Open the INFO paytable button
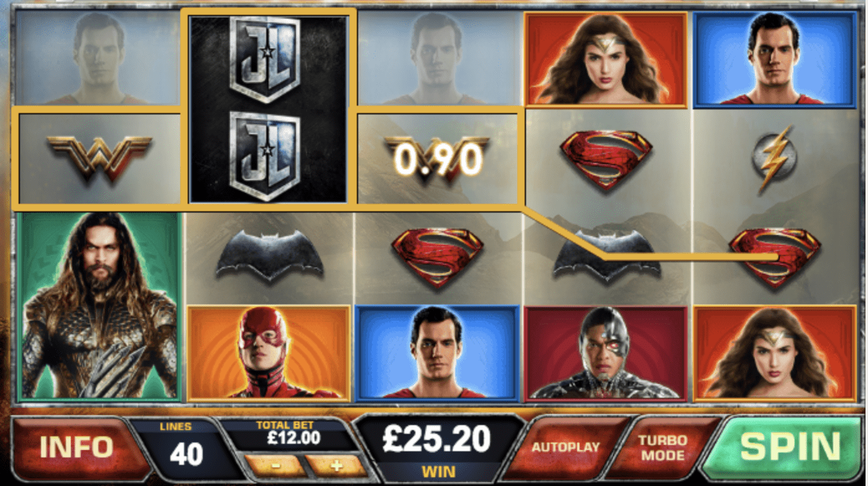The width and height of the screenshot is (868, 486). [76, 447]
